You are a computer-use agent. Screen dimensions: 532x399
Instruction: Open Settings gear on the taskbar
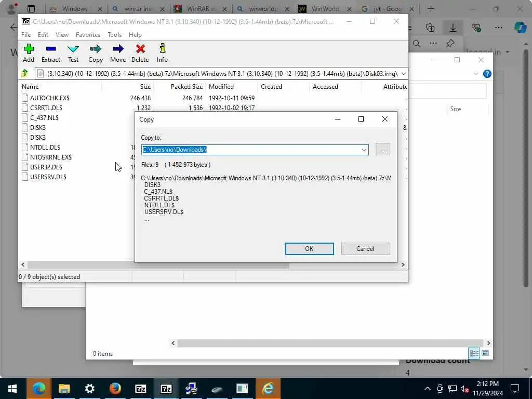tap(89, 389)
